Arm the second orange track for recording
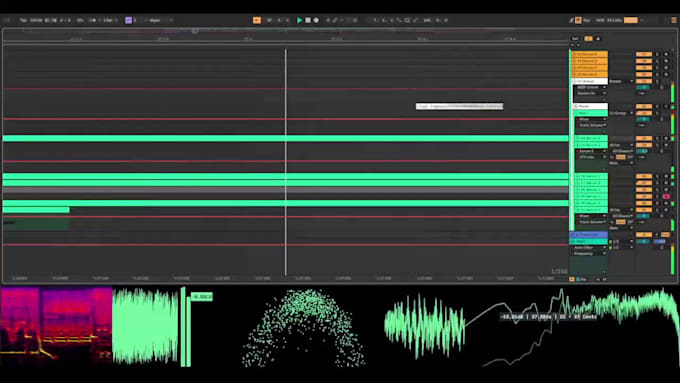Image resolution: width=680 pixels, height=383 pixels. point(666,61)
